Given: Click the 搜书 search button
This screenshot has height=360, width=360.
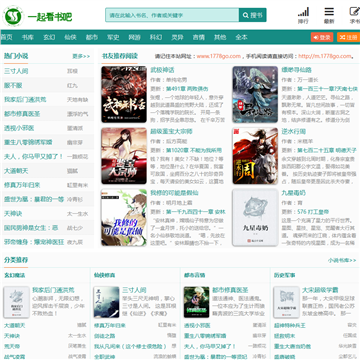Looking at the screenshot, I should [253, 15].
